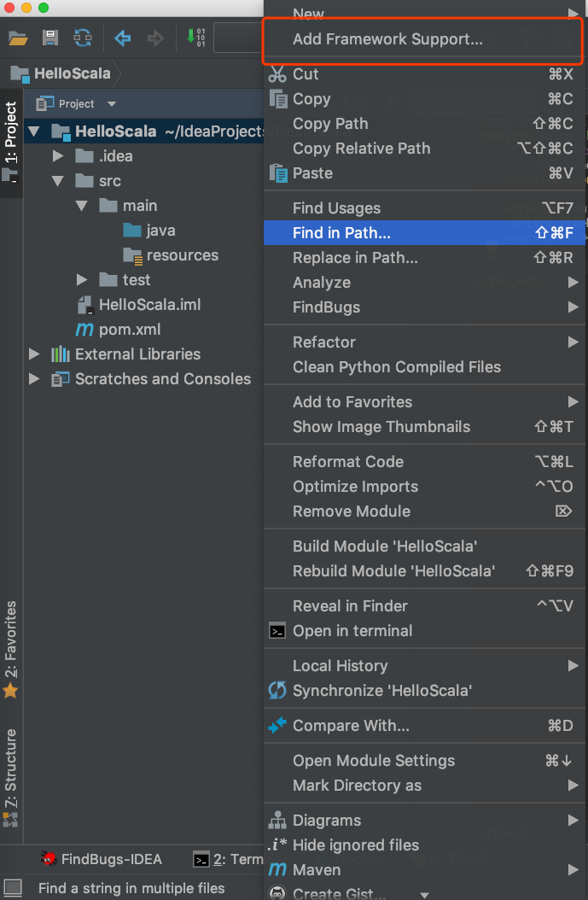Viewport: 588px width, 900px height.
Task: Open the Diagrams submenu
Action: point(424,821)
